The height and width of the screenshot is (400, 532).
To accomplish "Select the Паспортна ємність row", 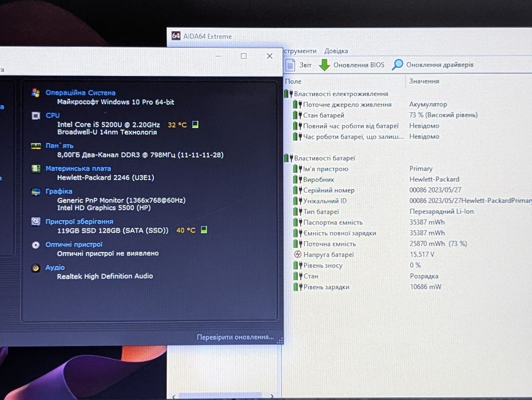I will click(407, 222).
